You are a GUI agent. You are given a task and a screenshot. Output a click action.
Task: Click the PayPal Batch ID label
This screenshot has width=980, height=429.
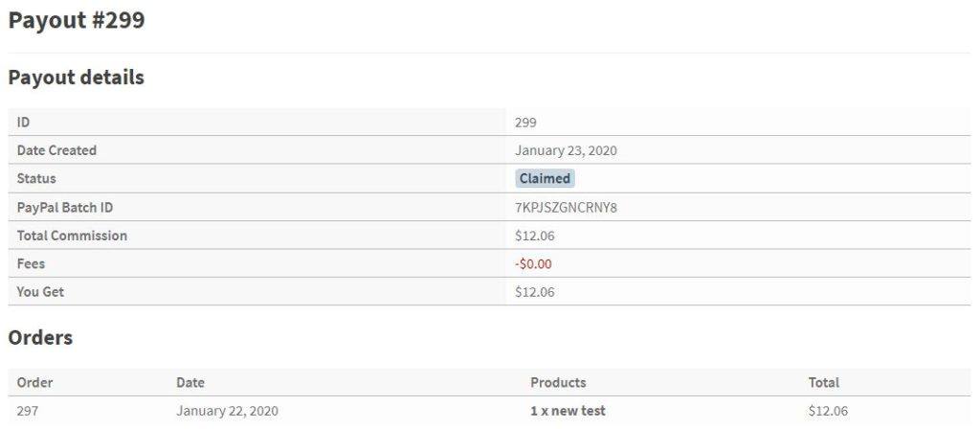65,208
